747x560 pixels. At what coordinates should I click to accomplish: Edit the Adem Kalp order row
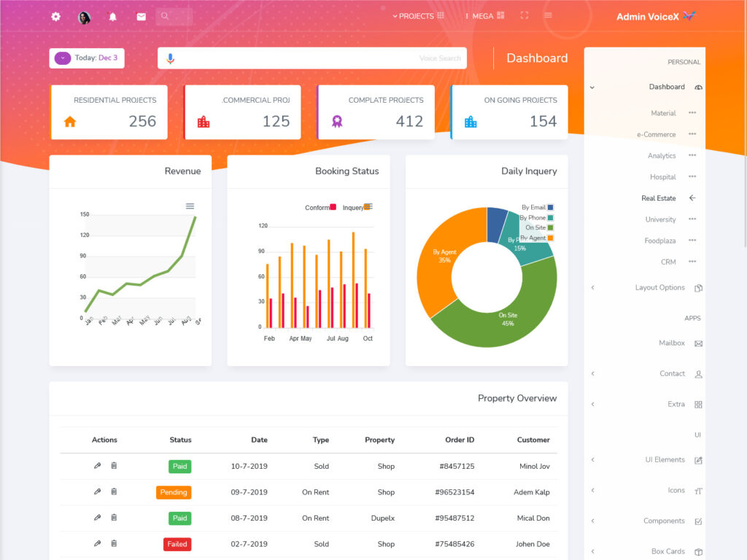click(x=97, y=491)
